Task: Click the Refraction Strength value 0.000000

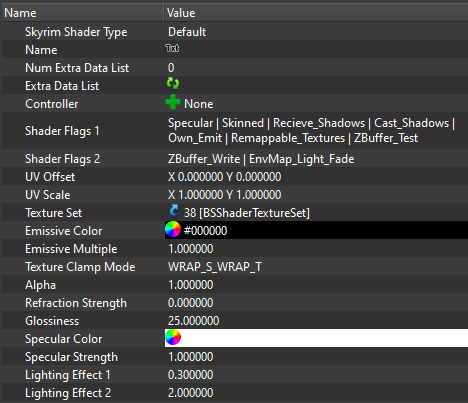Action: point(191,303)
